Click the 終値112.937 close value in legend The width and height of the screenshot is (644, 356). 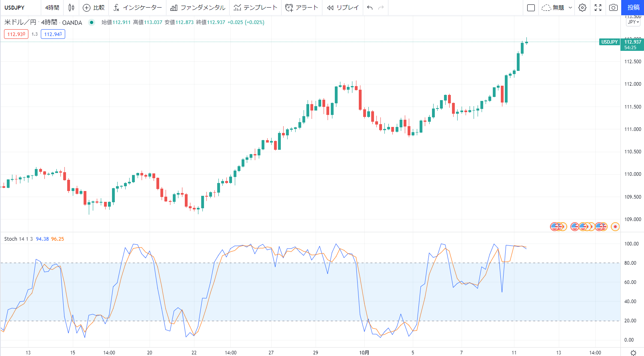coord(211,22)
